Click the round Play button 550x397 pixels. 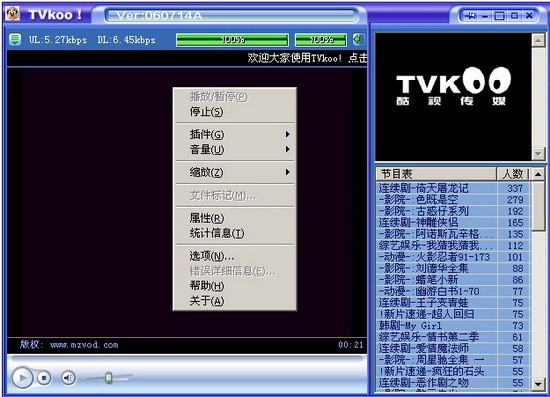(x=22, y=378)
